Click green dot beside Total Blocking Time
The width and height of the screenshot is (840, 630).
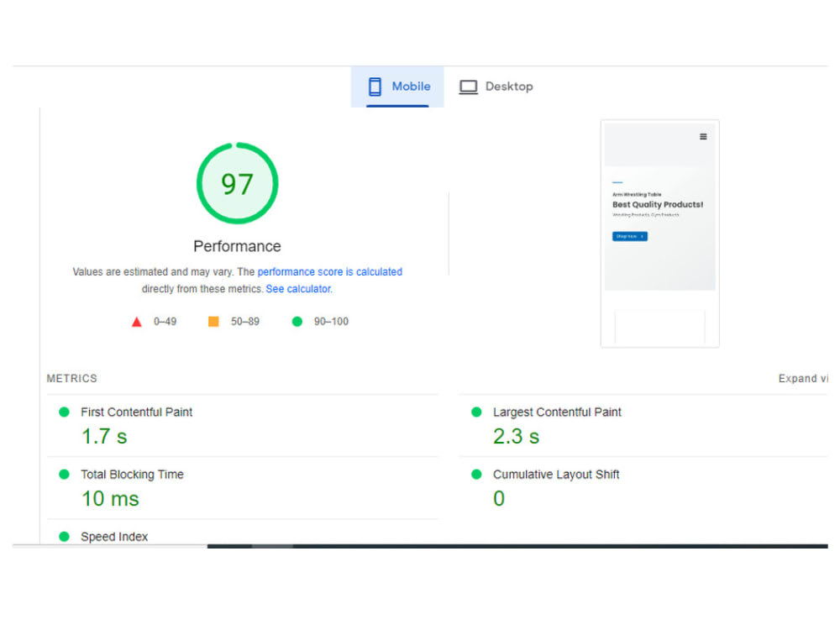pos(64,475)
